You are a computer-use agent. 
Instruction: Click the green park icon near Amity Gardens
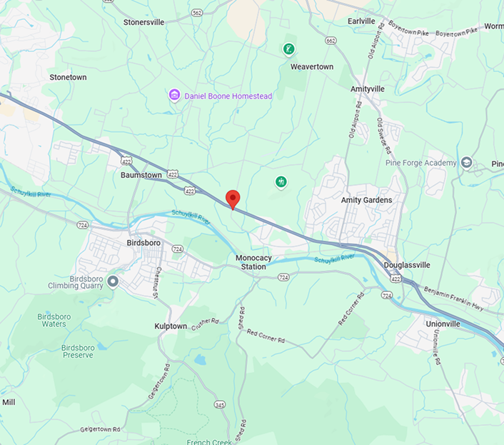(281, 182)
